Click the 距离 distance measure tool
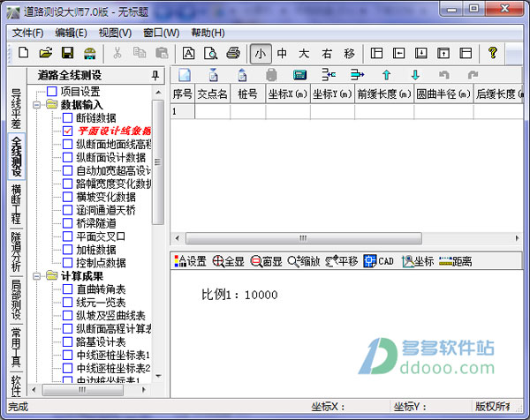Viewport: 530px width, 420px height. tap(455, 261)
